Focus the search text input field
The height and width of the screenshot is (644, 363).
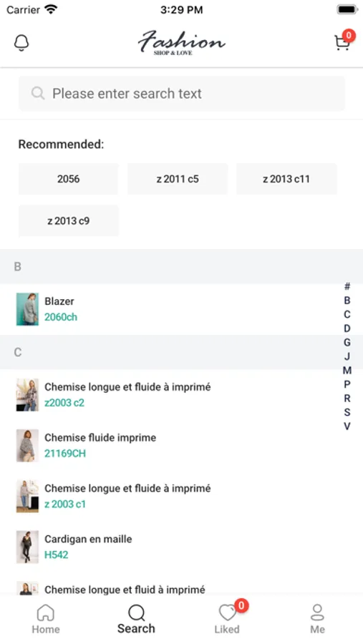[x=181, y=94]
